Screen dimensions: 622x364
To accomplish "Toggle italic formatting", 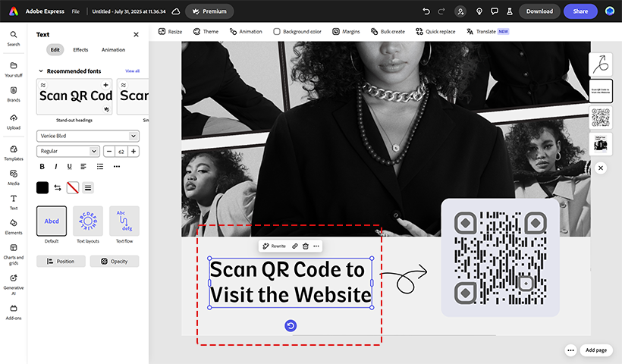I will [56, 167].
